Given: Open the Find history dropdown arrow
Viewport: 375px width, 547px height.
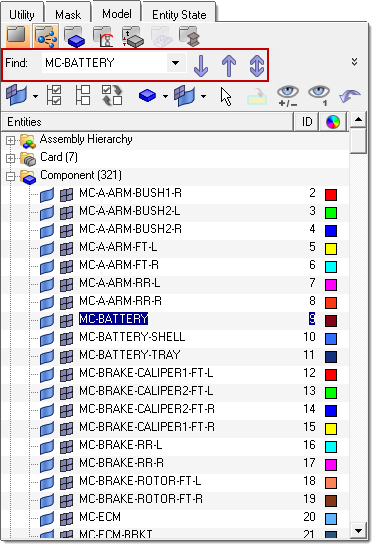Looking at the screenshot, I should tap(175, 63).
